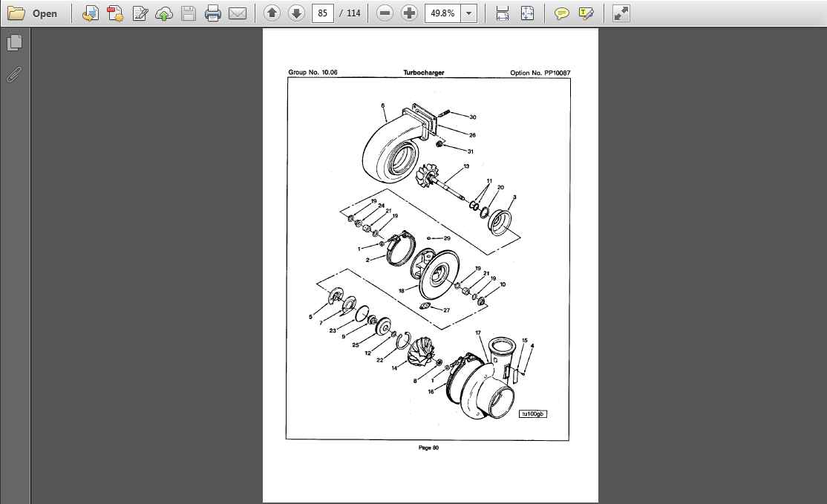Click the 'tu100gb' diagram label box
Image resolution: width=827 pixels, height=504 pixels.
[533, 414]
